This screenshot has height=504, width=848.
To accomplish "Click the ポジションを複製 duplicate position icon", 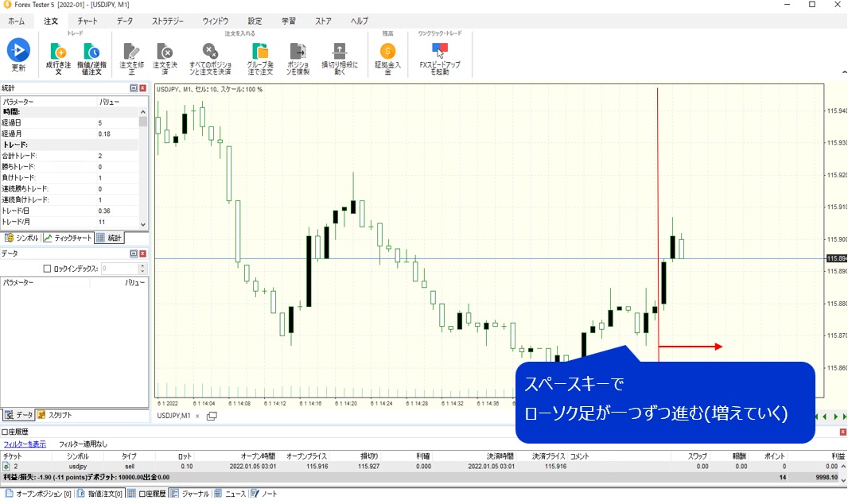I will click(x=298, y=53).
